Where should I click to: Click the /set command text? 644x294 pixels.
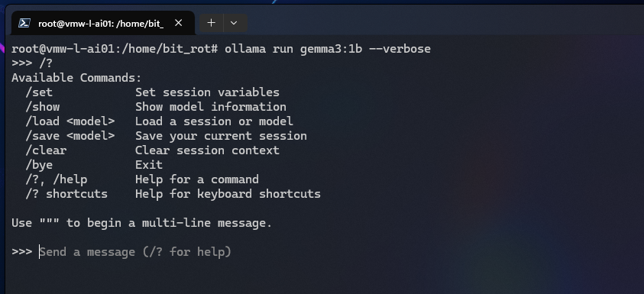(39, 92)
